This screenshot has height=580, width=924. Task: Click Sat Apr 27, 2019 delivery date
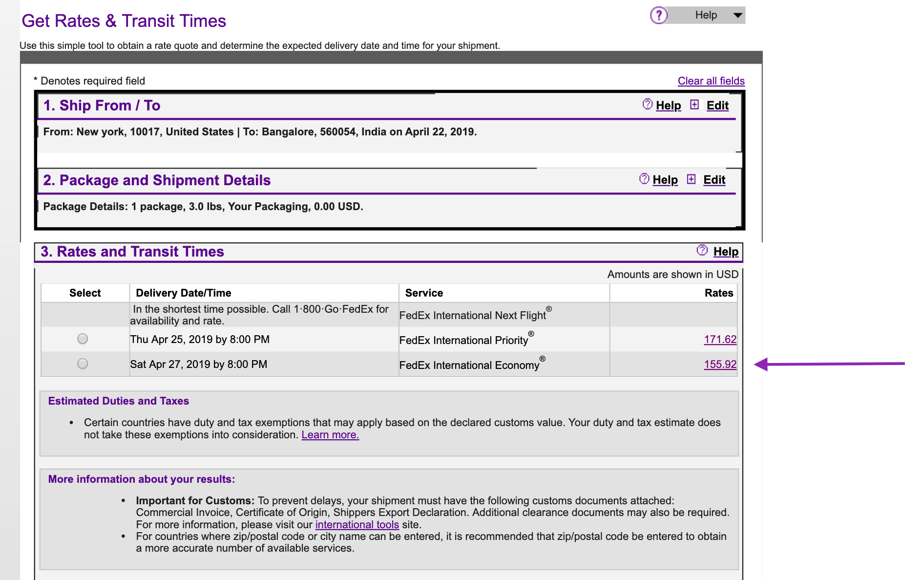pos(199,365)
